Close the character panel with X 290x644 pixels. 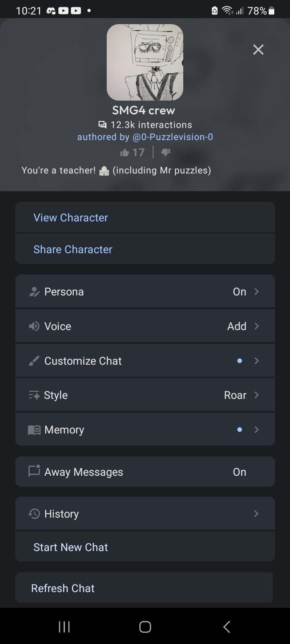point(258,50)
